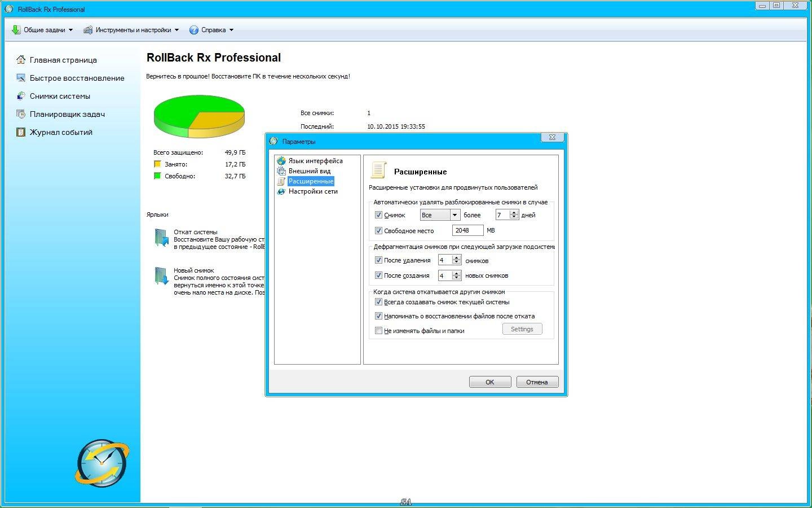The height and width of the screenshot is (508, 812).
Task: Toggle the После создания checkbox
Action: coord(378,275)
